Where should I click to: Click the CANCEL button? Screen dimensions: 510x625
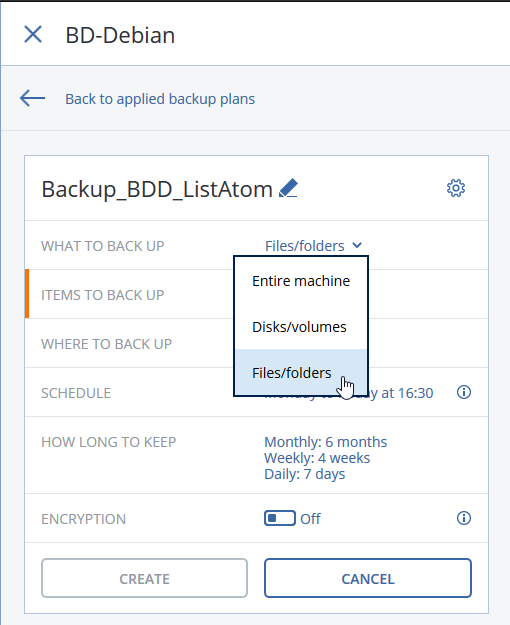click(368, 578)
